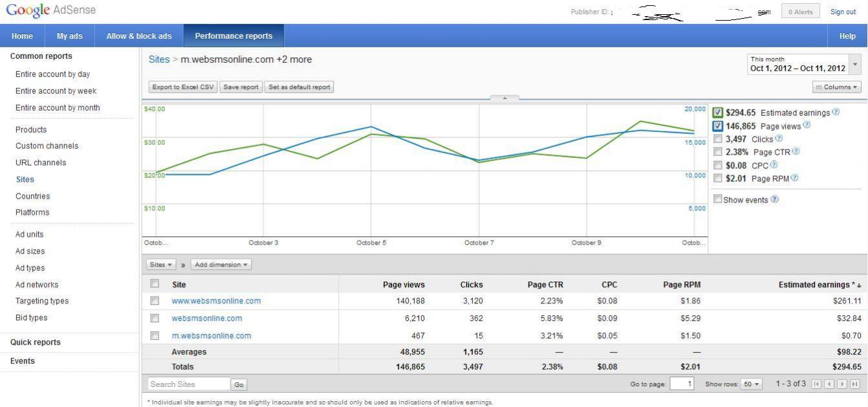The height and width of the screenshot is (407, 868).
Task: Check the Show events checkbox
Action: point(717,199)
